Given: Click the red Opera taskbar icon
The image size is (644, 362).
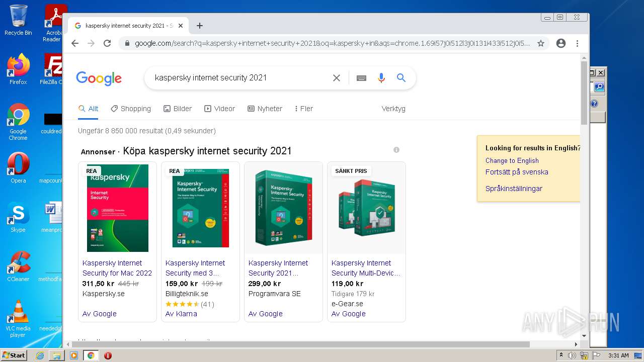Looking at the screenshot, I should (x=108, y=355).
